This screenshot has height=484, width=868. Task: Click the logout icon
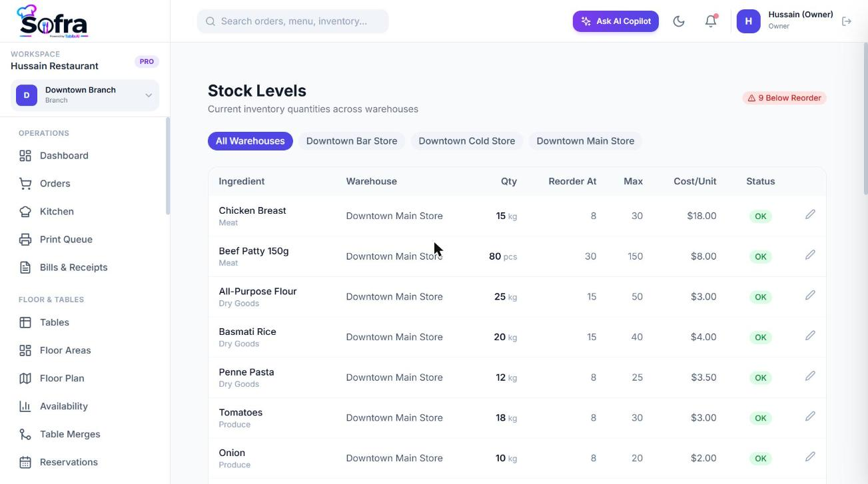[847, 21]
